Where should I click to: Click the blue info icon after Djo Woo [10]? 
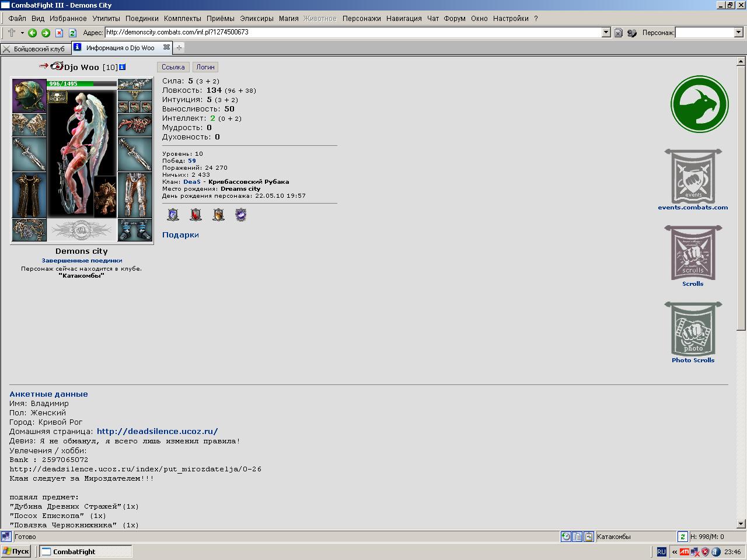(x=123, y=67)
